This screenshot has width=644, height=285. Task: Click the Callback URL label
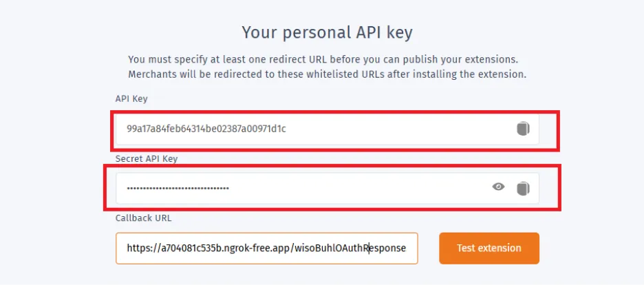click(143, 218)
